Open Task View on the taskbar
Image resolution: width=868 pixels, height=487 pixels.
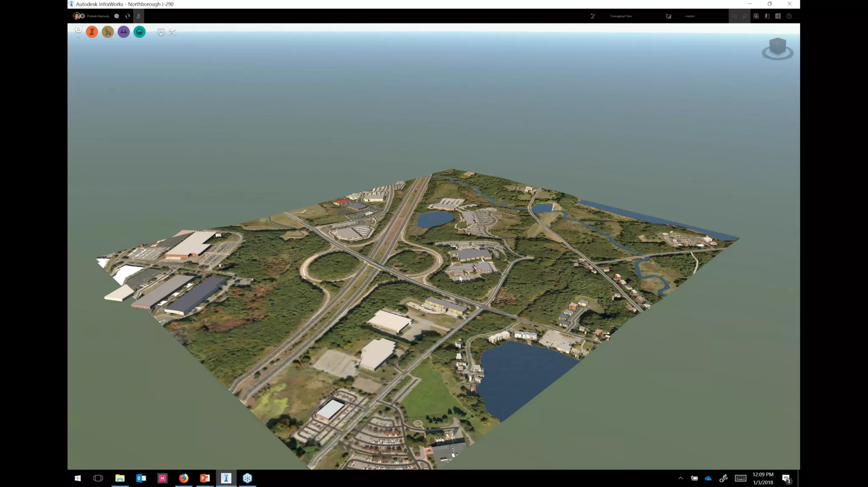(x=98, y=478)
